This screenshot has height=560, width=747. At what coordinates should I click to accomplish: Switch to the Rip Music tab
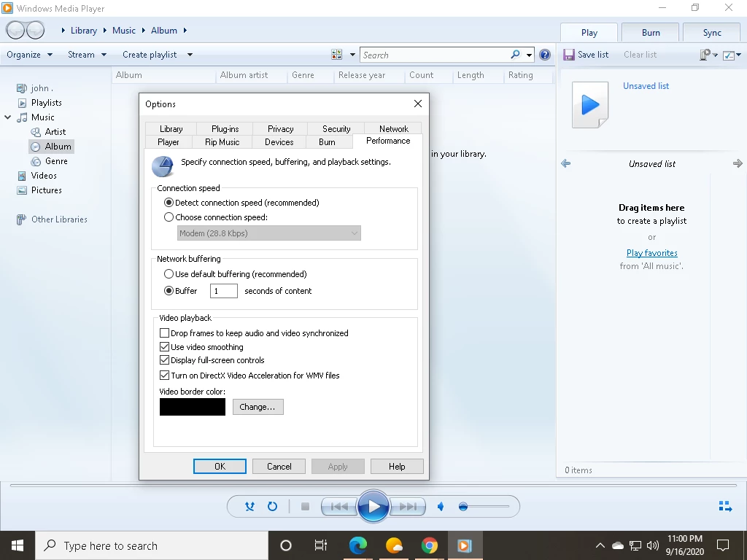(222, 142)
